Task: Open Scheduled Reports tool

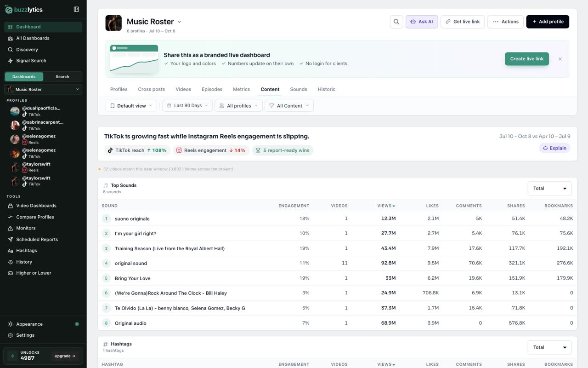Action: click(x=43, y=239)
